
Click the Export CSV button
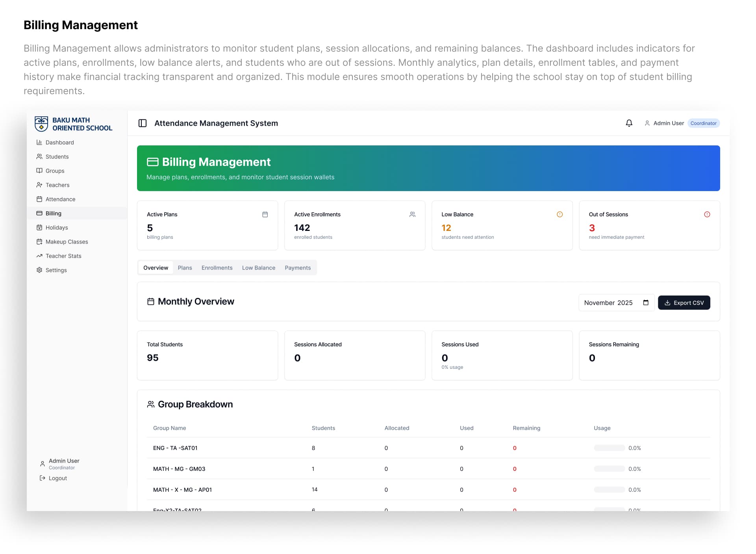coord(684,303)
